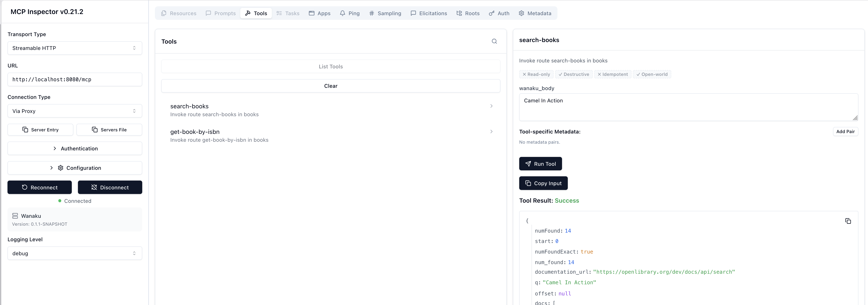Viewport: 868px width, 305px height.
Task: Expand the Configuration section
Action: click(x=75, y=168)
